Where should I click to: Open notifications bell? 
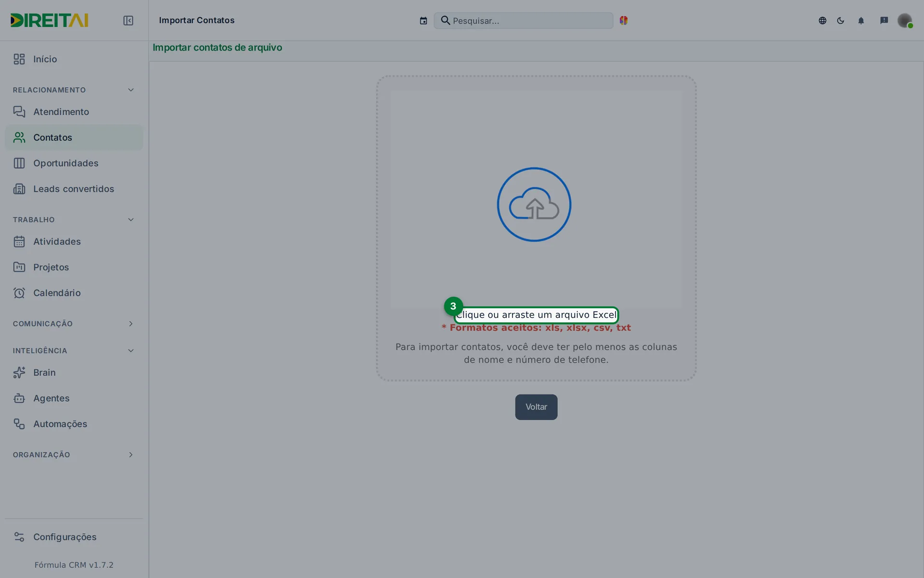[x=861, y=21]
